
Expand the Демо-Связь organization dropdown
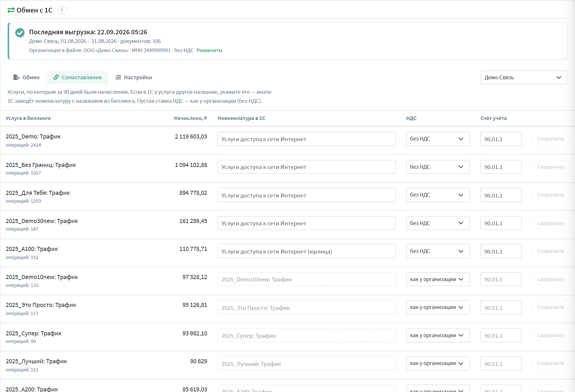pyautogui.click(x=524, y=78)
